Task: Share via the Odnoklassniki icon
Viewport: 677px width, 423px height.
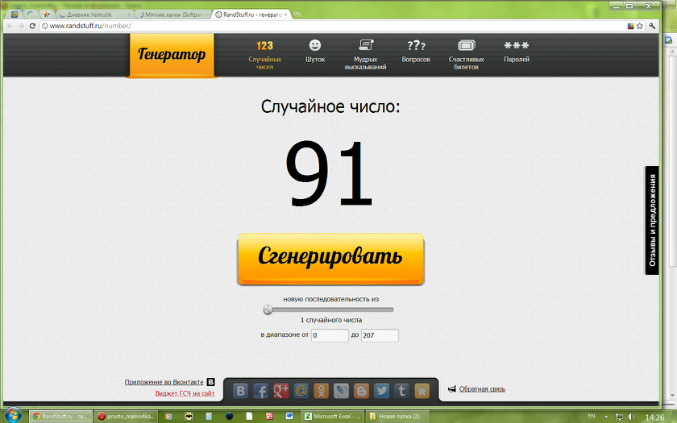Action: click(322, 390)
